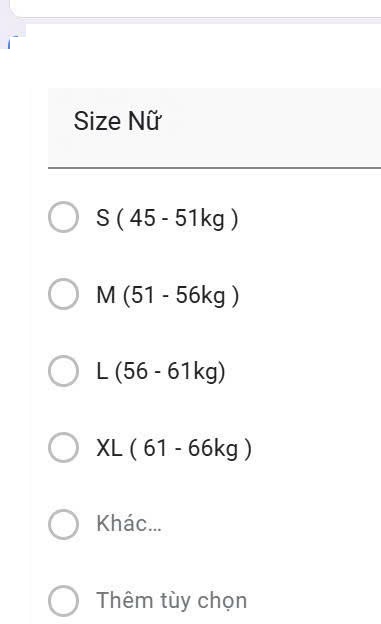
Task: Click the white card bar above the question
Action: click(x=197, y=10)
